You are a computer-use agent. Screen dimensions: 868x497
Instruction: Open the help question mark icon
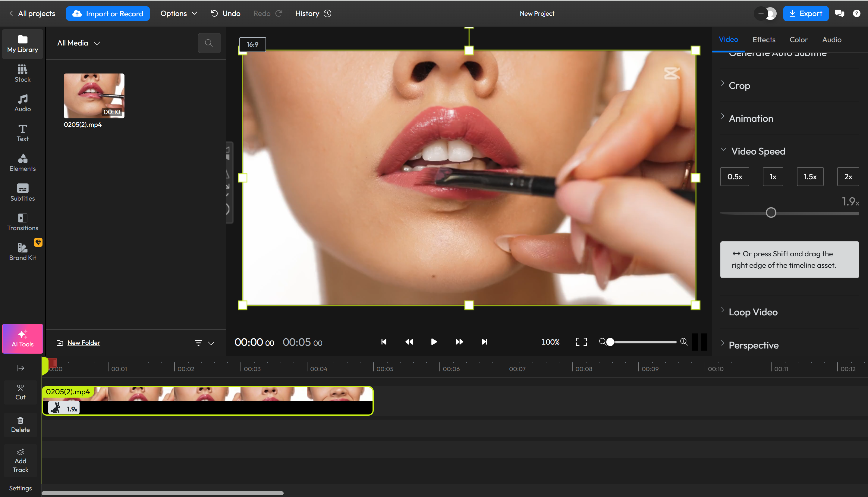point(856,13)
